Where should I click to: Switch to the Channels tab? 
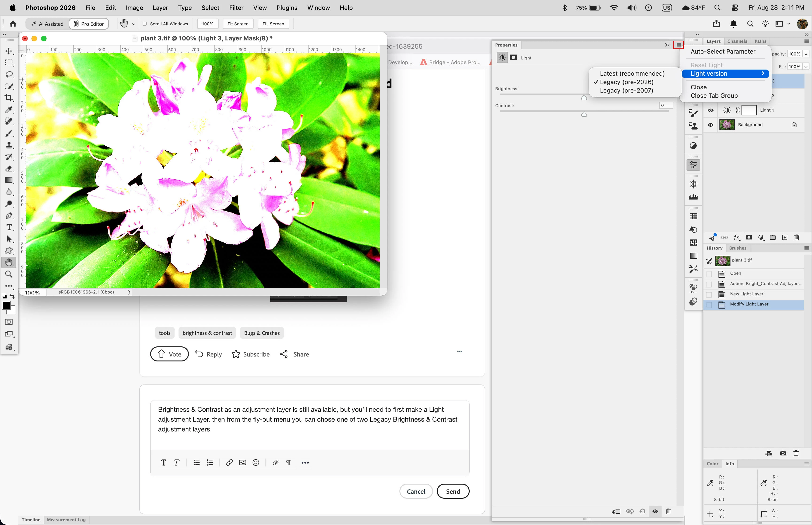click(737, 41)
